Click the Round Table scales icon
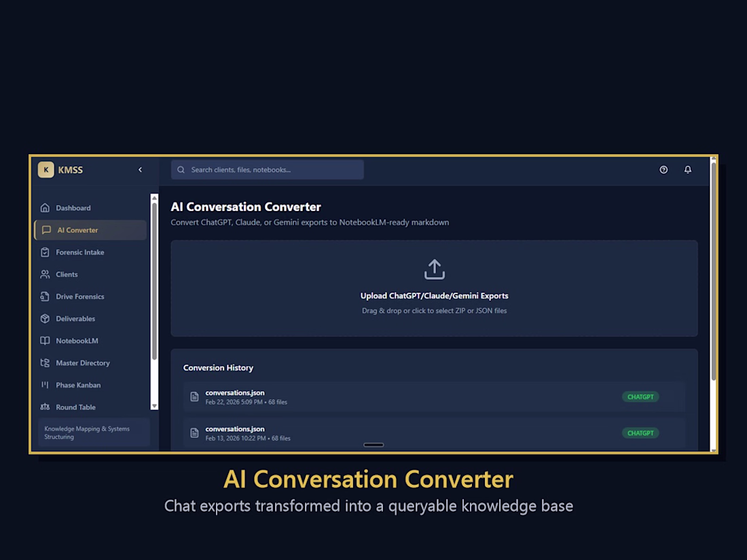 [x=45, y=407]
